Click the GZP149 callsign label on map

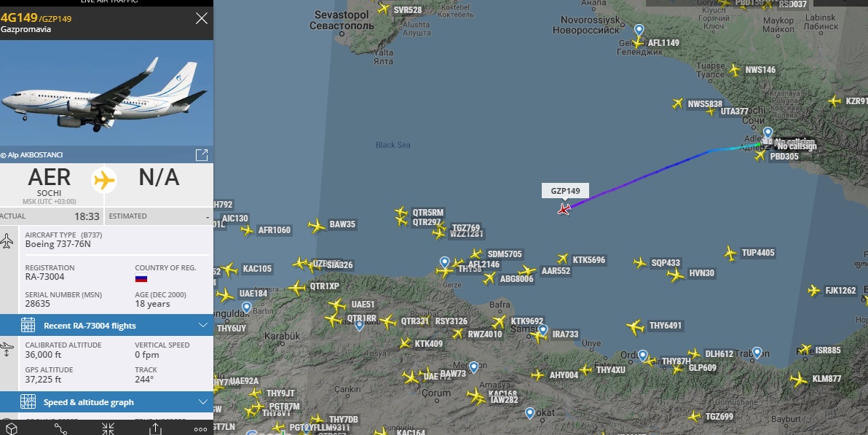click(565, 191)
